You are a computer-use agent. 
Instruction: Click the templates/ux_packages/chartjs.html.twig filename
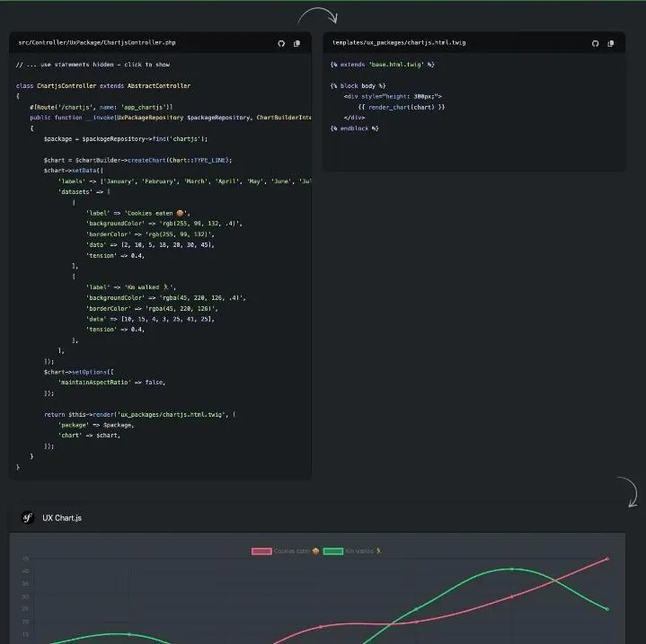point(399,43)
